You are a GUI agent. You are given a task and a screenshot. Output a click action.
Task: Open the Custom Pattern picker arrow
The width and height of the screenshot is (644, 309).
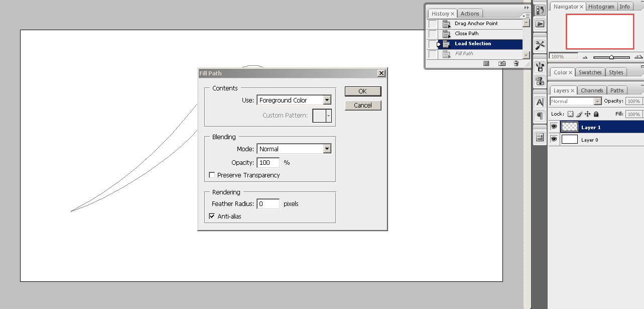pos(329,116)
